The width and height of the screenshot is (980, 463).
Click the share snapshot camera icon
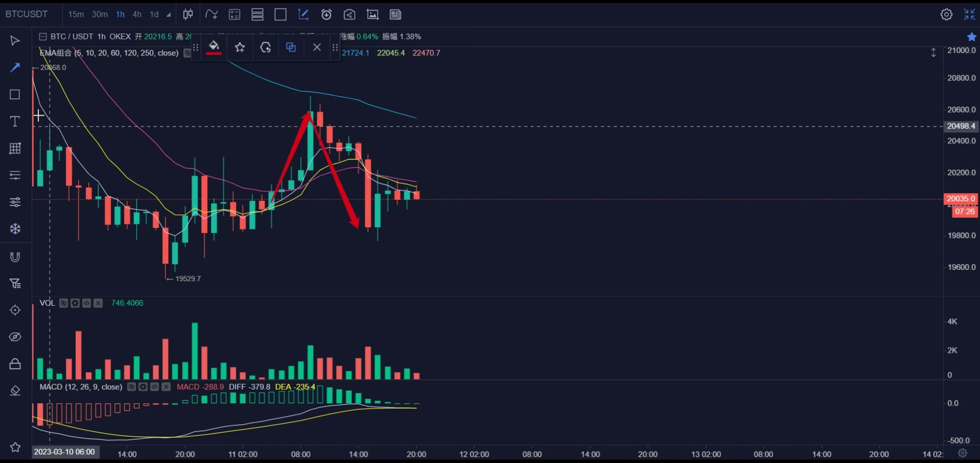tap(350, 15)
